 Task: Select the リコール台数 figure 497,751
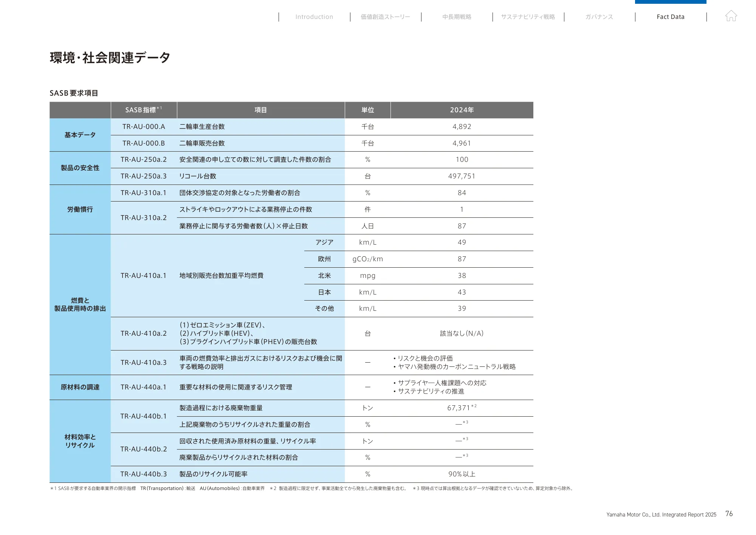pos(462,176)
